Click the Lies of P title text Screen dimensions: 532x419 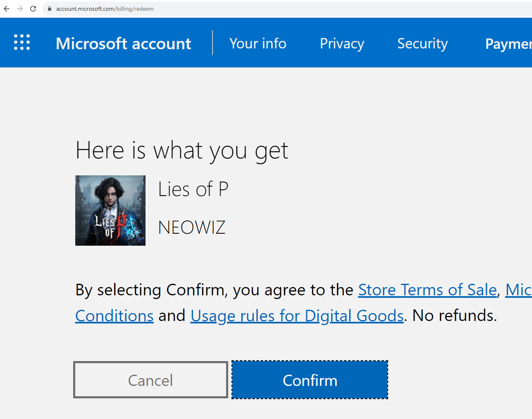(193, 189)
